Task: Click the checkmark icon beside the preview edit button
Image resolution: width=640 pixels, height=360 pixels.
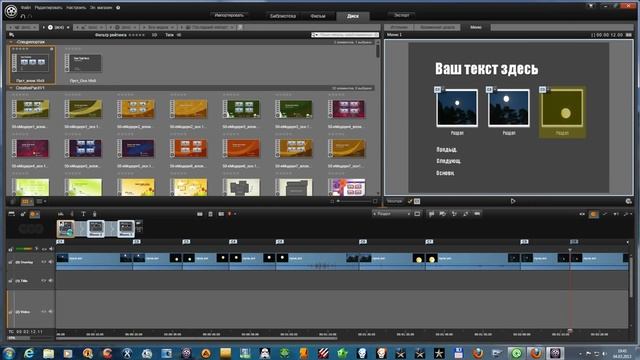Action: click(x=410, y=201)
